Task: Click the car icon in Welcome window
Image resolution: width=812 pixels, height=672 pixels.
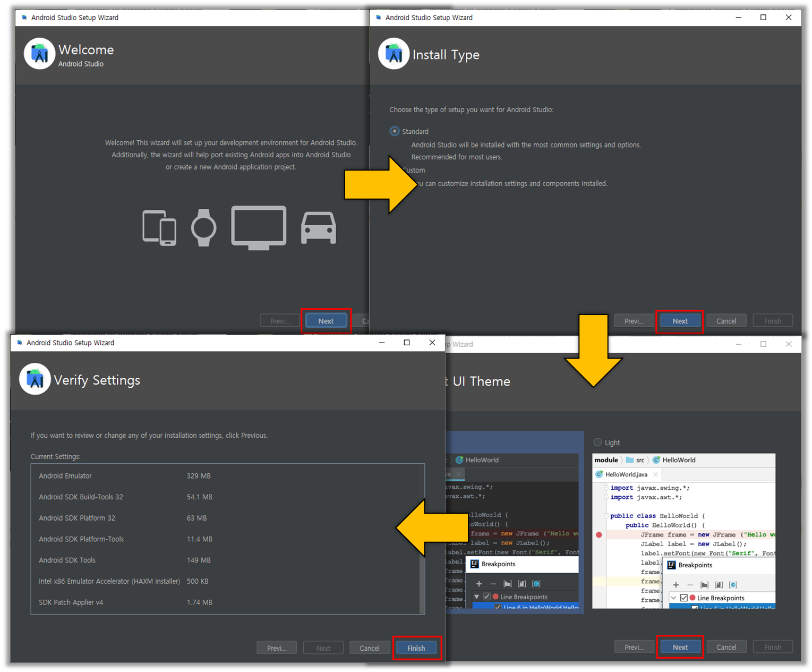Action: tap(319, 228)
